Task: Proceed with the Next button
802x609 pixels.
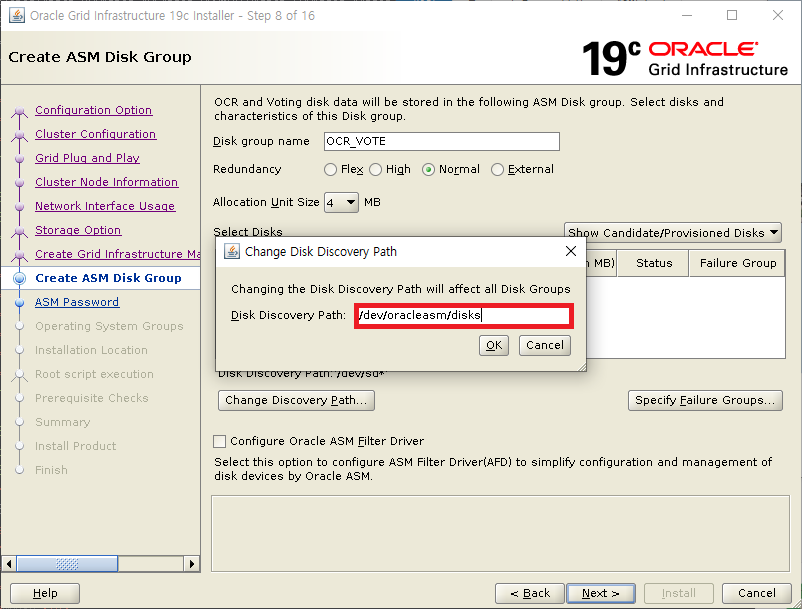Action: tap(601, 593)
